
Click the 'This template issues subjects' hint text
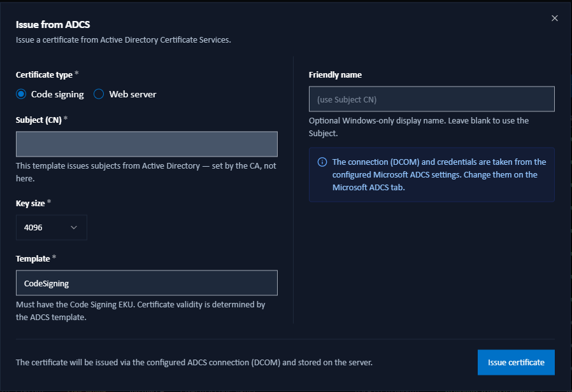[x=146, y=172]
